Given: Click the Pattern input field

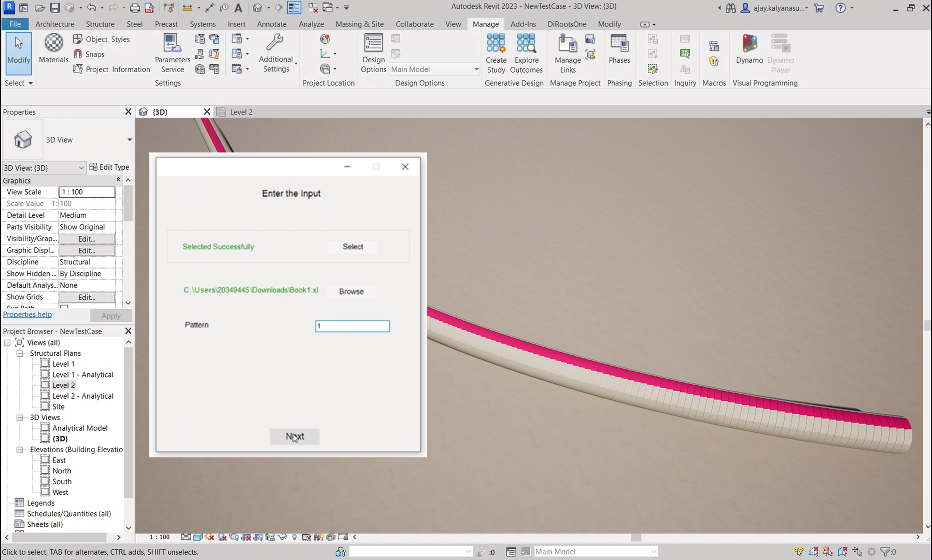Looking at the screenshot, I should point(352,326).
